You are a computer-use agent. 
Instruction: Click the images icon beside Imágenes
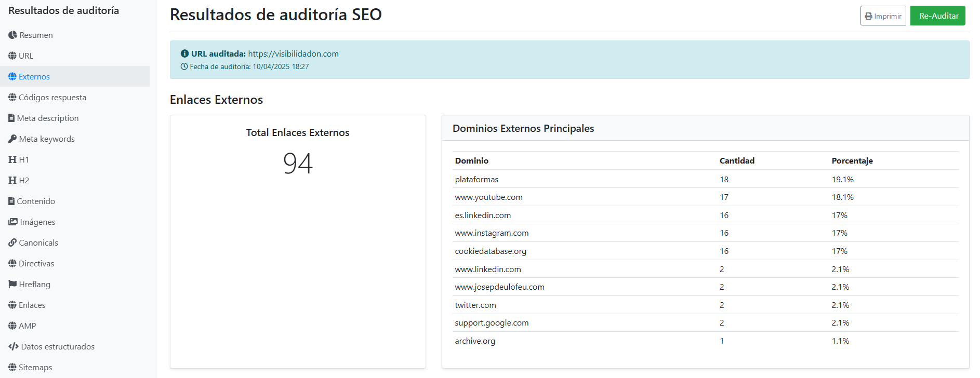tap(13, 222)
